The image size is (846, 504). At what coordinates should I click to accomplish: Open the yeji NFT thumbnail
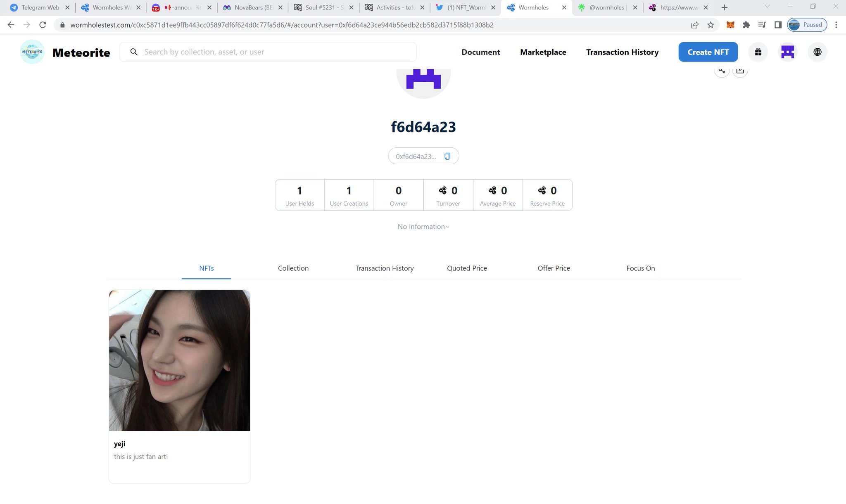coord(179,360)
